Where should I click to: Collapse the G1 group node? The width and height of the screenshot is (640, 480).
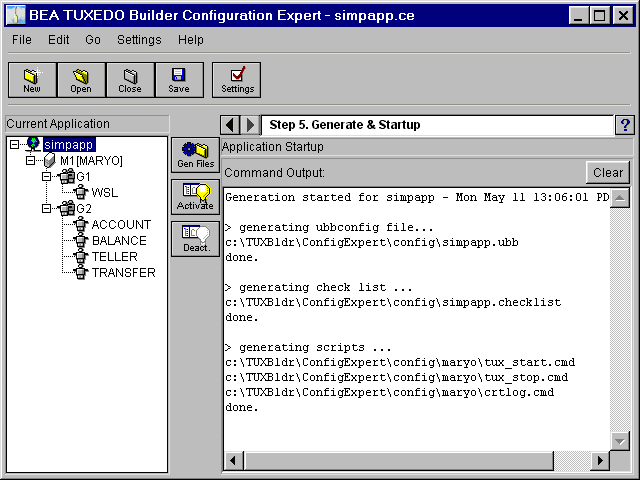pyautogui.click(x=47, y=176)
